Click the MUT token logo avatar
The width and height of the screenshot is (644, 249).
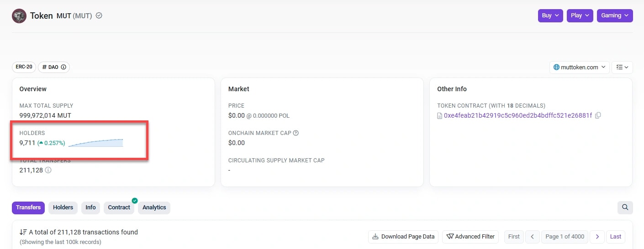(19, 16)
